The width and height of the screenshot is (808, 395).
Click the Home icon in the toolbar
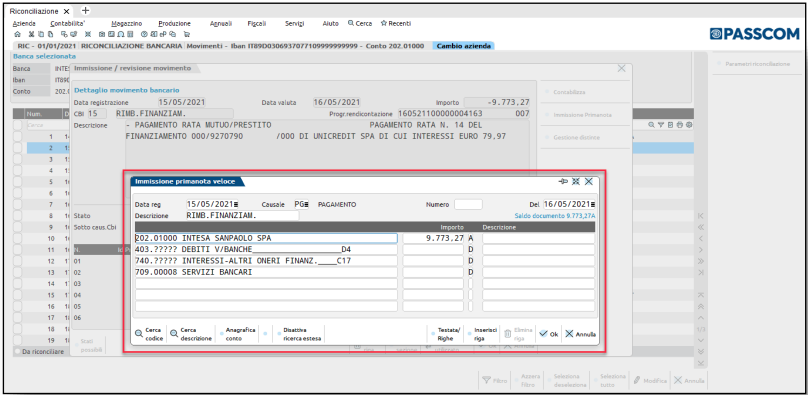click(x=17, y=34)
